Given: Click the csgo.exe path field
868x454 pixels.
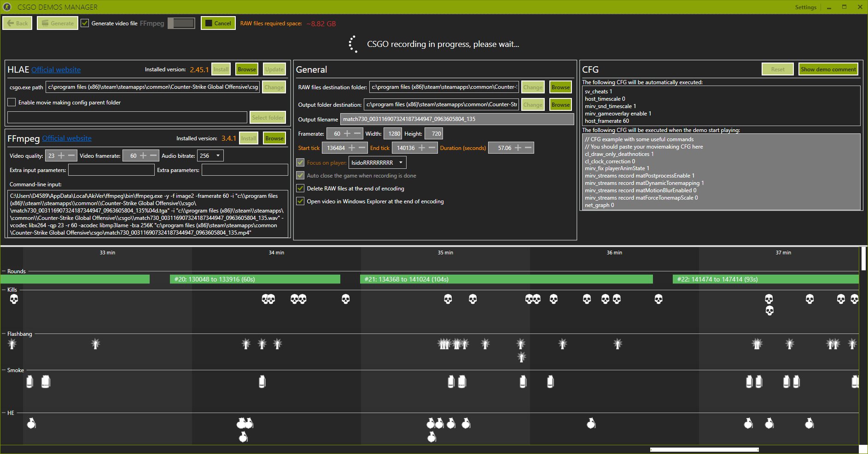Looking at the screenshot, I should tap(153, 87).
